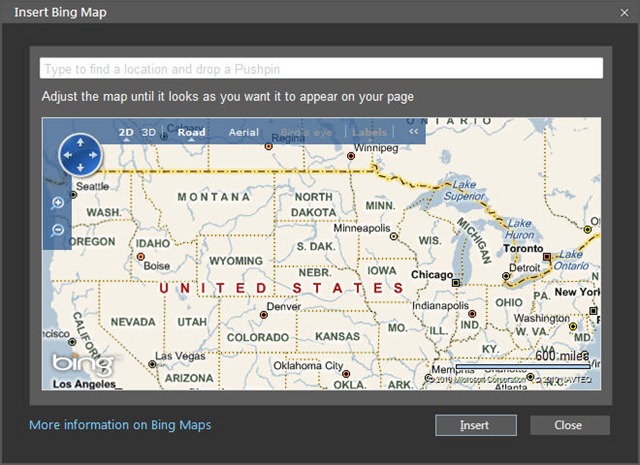
Task: Pan the map down with the compass arrow
Action: (80, 168)
